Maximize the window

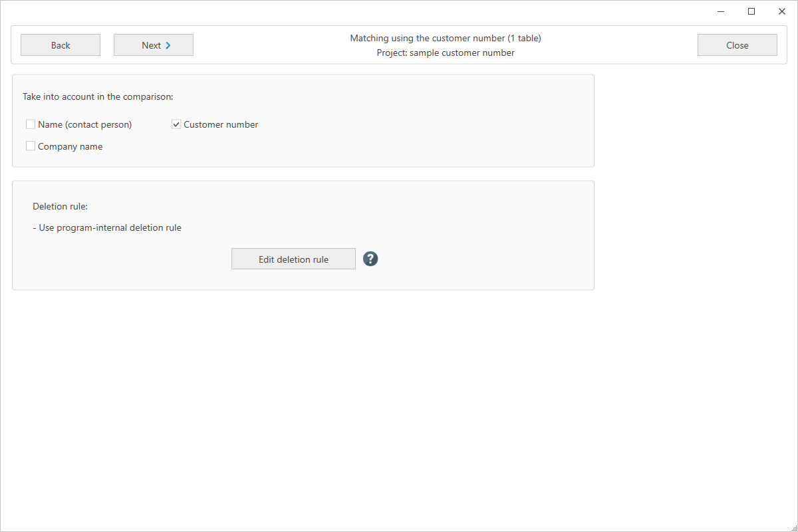(x=751, y=11)
